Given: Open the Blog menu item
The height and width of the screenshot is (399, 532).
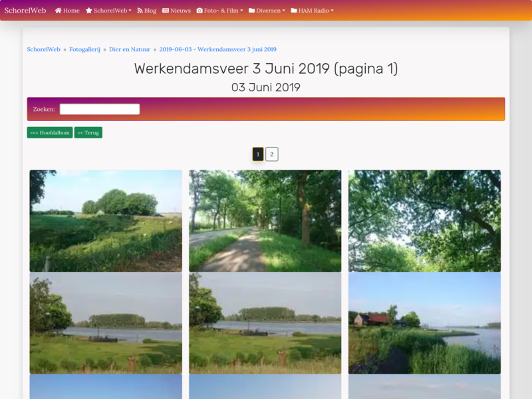Looking at the screenshot, I should coord(146,11).
